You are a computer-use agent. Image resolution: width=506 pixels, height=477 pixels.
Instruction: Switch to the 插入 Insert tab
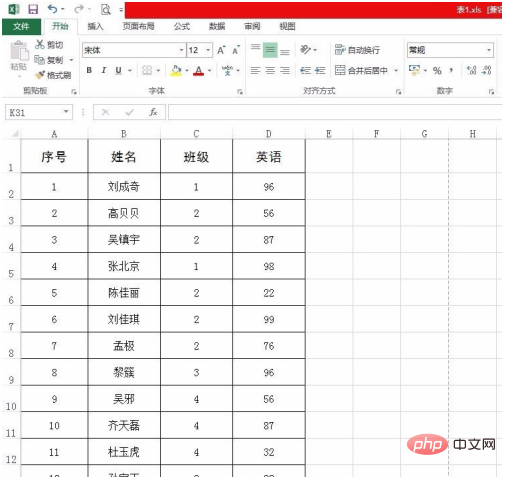tap(95, 27)
